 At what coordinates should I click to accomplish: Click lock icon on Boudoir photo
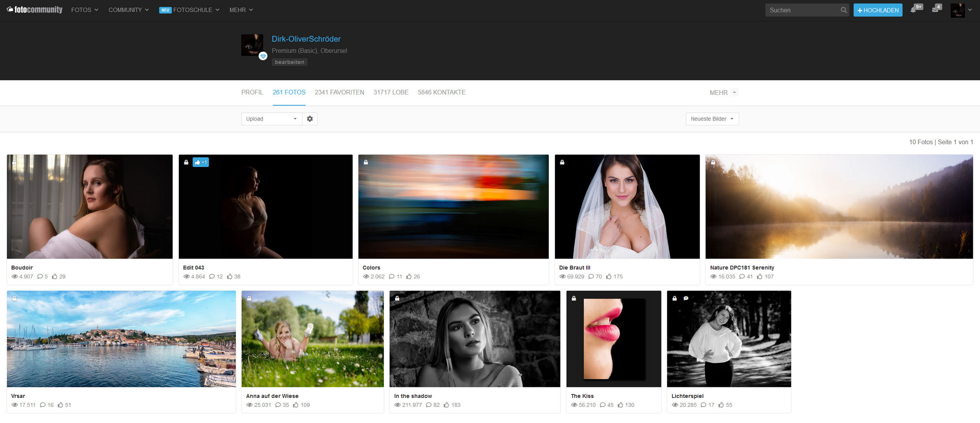(x=14, y=162)
